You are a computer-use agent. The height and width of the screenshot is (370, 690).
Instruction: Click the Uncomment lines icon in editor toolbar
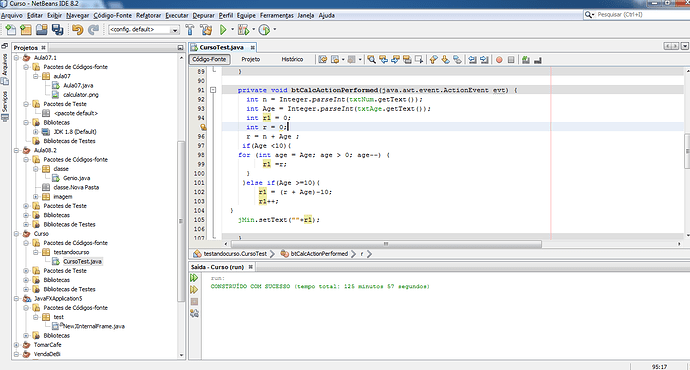[538, 59]
